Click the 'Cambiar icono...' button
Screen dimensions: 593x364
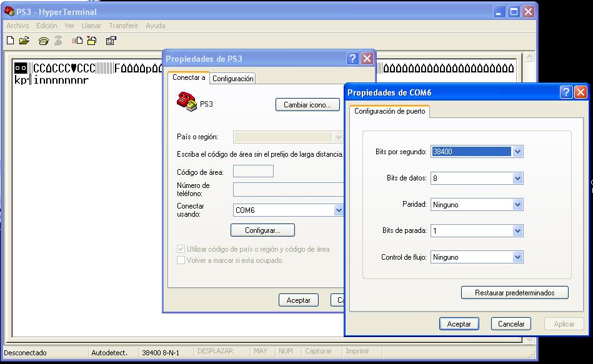307,105
